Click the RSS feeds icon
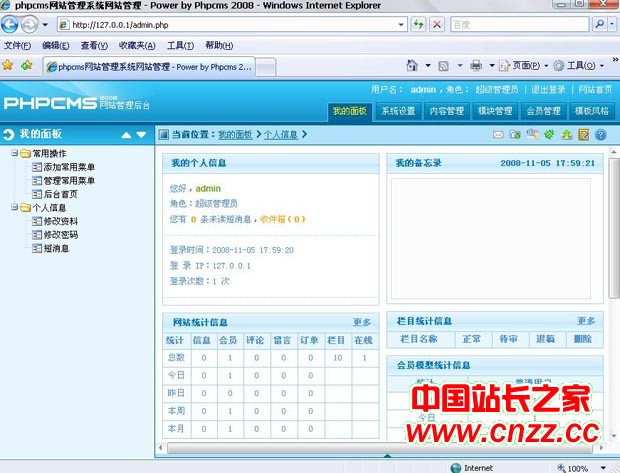 pyautogui.click(x=444, y=66)
